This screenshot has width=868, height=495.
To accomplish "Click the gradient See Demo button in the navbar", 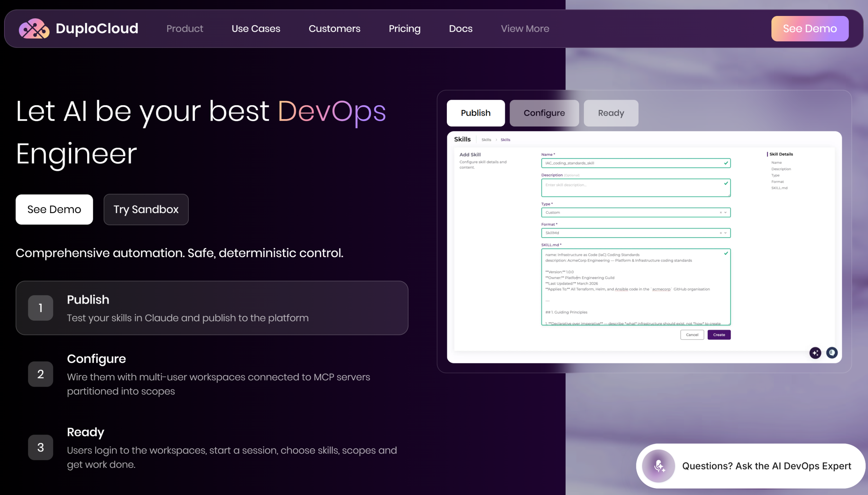I will click(x=810, y=28).
